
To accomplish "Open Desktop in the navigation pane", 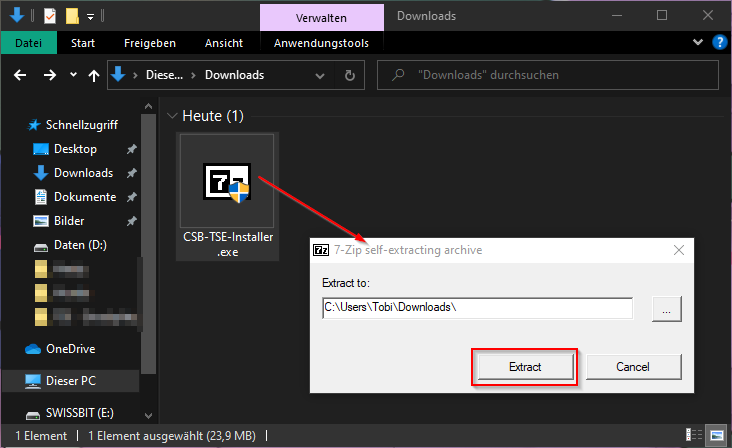I will click(65, 149).
